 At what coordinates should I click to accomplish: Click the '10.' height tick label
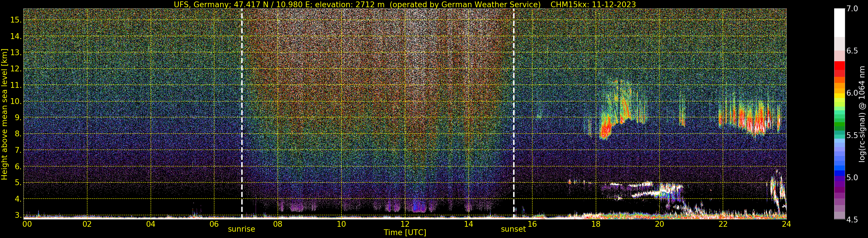pyautogui.click(x=16, y=101)
